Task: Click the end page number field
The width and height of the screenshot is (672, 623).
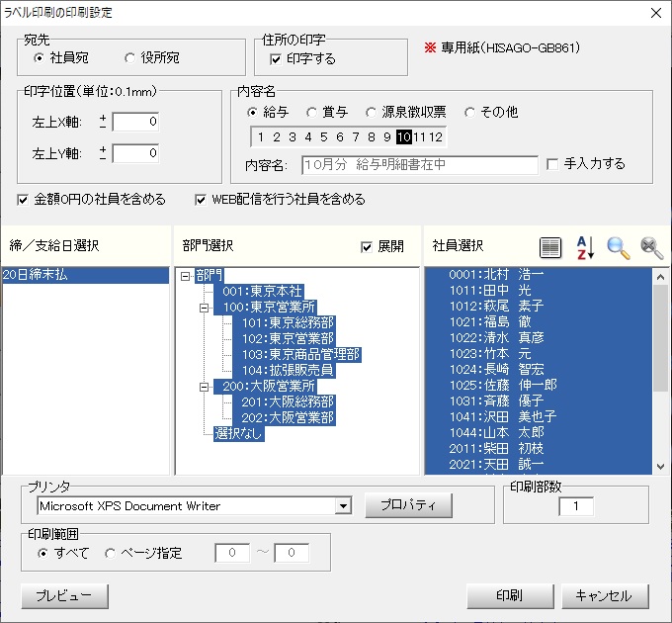Action: click(292, 553)
